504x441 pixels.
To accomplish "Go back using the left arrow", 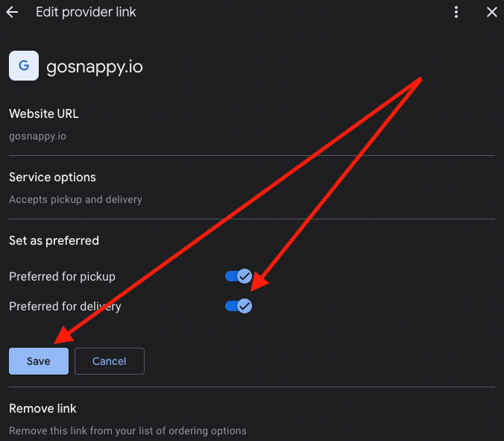I will tap(12, 13).
